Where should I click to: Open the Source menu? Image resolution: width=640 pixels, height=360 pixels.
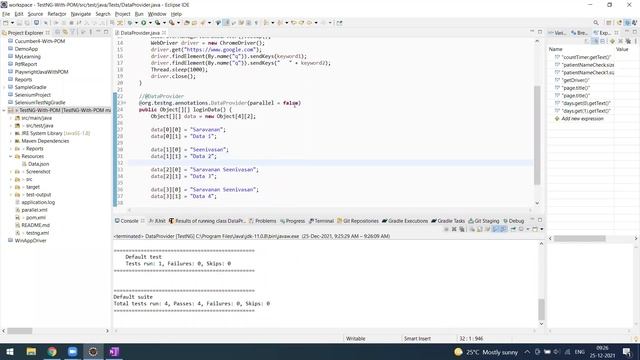[x=35, y=14]
